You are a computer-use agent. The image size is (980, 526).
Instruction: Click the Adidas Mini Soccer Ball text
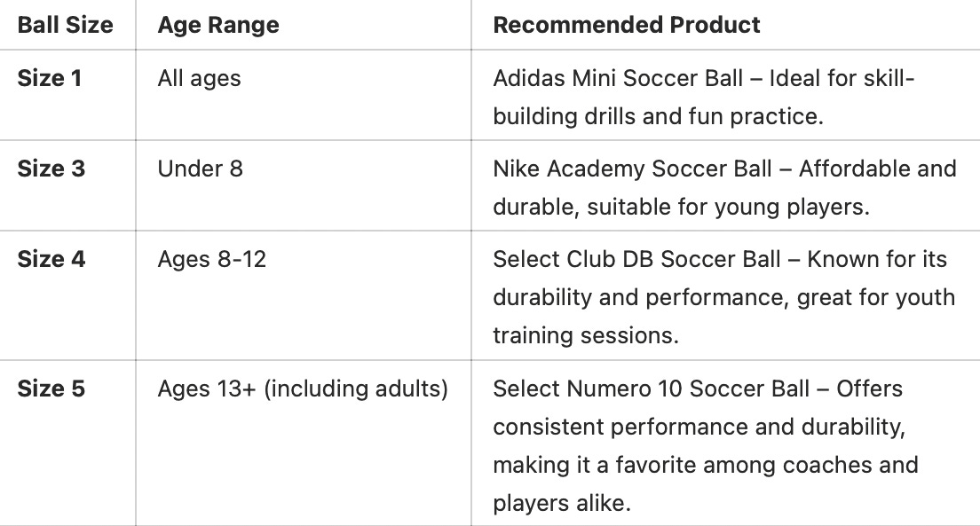pos(618,78)
